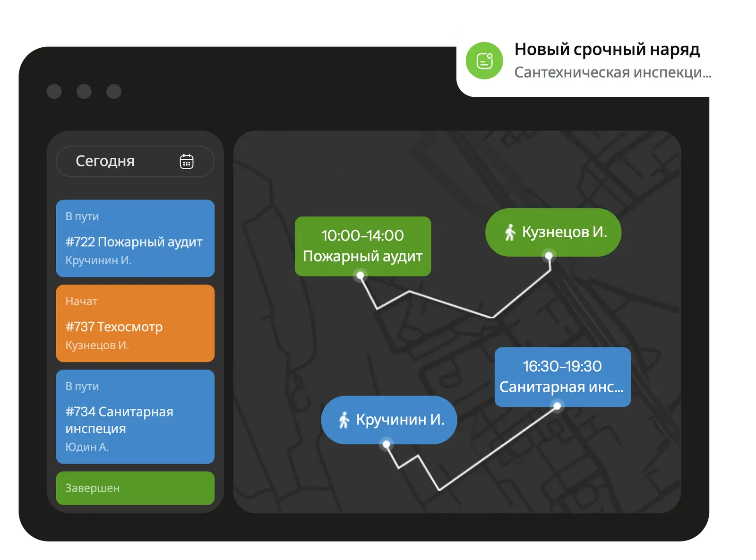Click walking person icon beside Кузнецов И.

[510, 233]
